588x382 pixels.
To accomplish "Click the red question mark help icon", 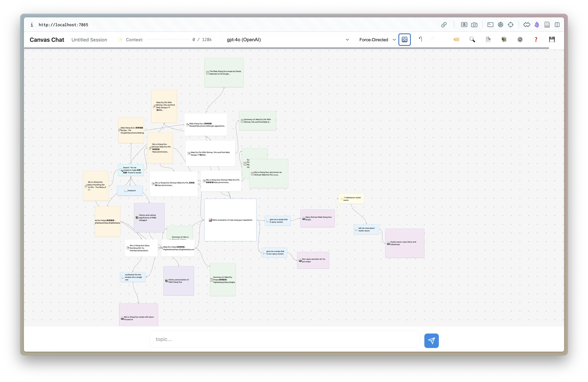I will point(536,39).
